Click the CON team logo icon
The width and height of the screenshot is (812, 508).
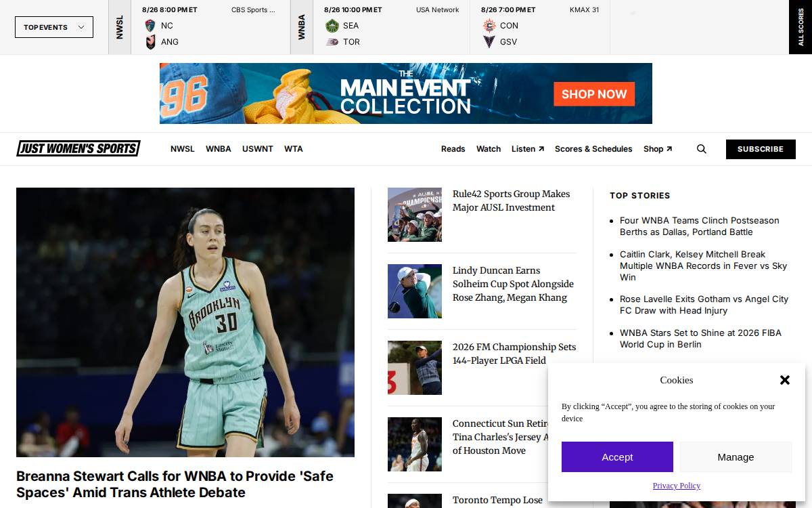[x=489, y=26]
